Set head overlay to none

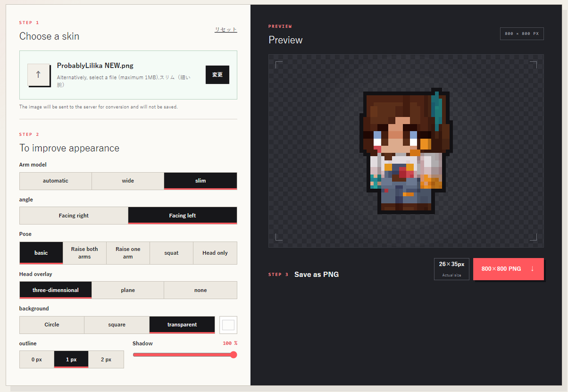[x=201, y=290]
